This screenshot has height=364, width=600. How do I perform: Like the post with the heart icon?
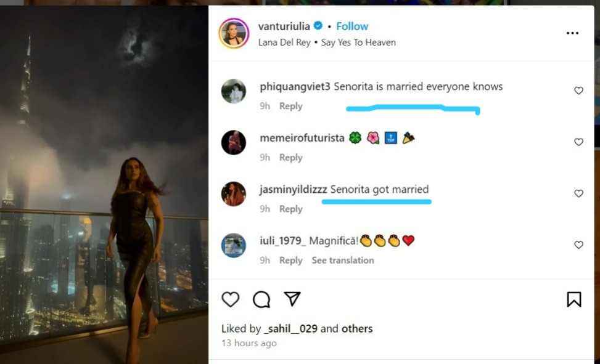tap(231, 299)
